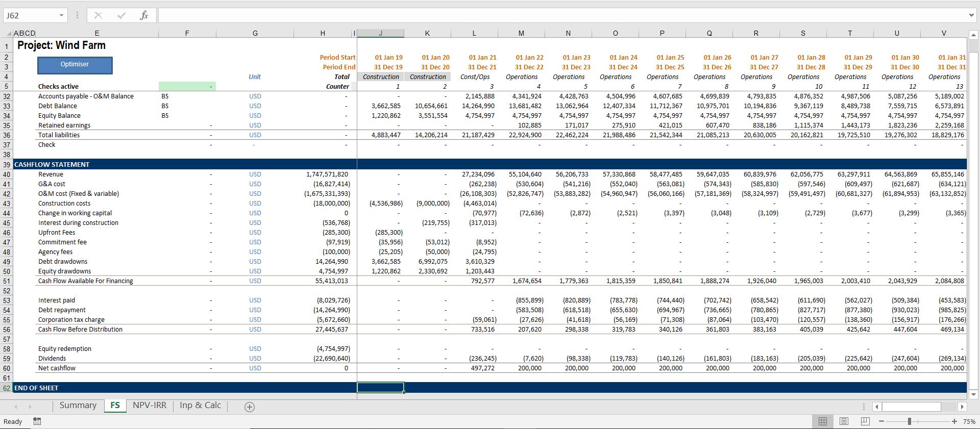
Task: Select the FS sheet tab
Action: pos(115,406)
